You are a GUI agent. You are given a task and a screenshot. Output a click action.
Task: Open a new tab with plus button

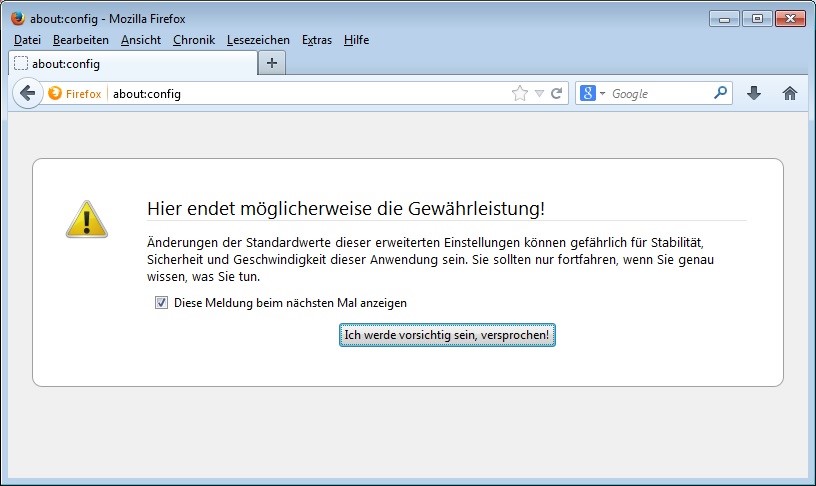click(x=271, y=63)
